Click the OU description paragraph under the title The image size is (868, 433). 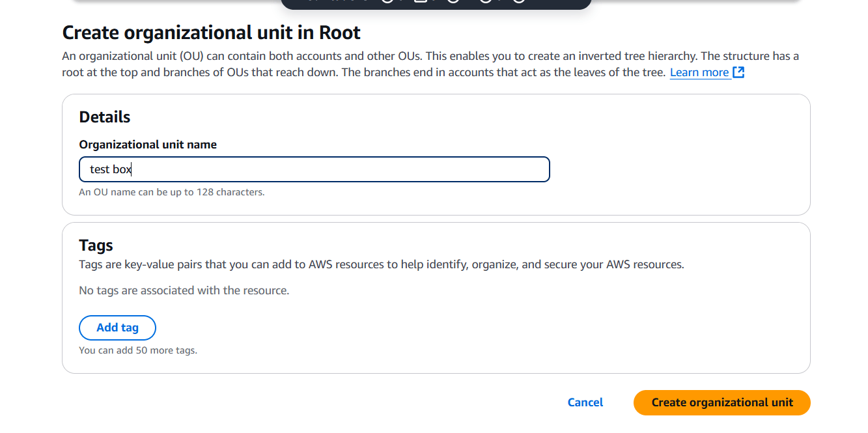[x=430, y=57]
